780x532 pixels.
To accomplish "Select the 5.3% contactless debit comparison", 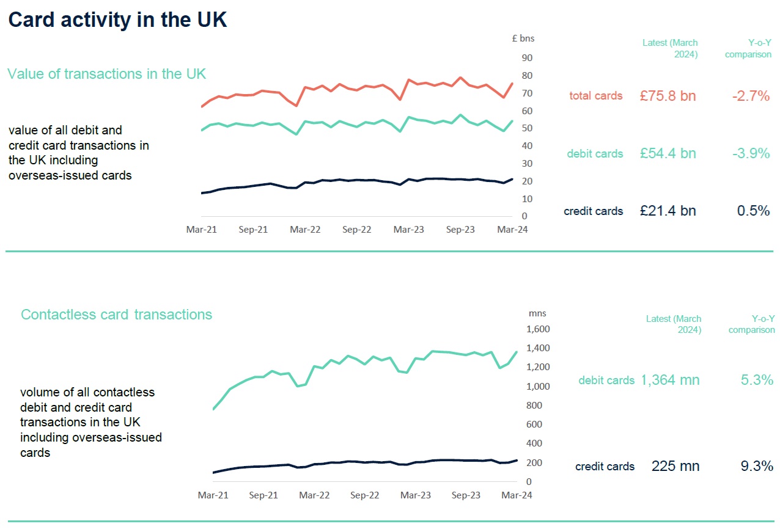I will pos(757,380).
